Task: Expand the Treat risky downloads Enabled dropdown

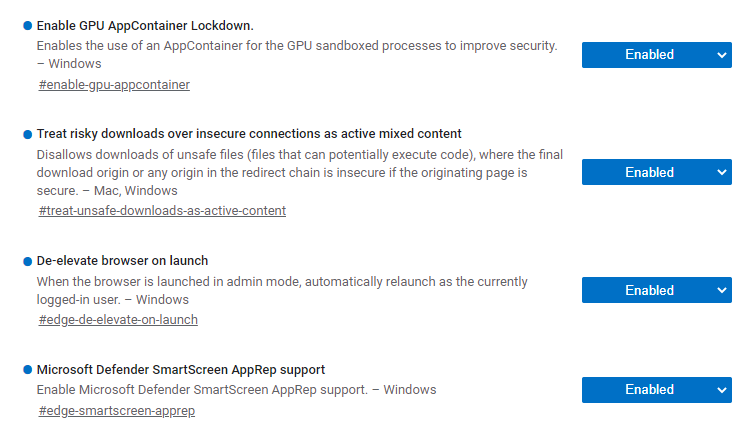Action: pyautogui.click(x=657, y=173)
